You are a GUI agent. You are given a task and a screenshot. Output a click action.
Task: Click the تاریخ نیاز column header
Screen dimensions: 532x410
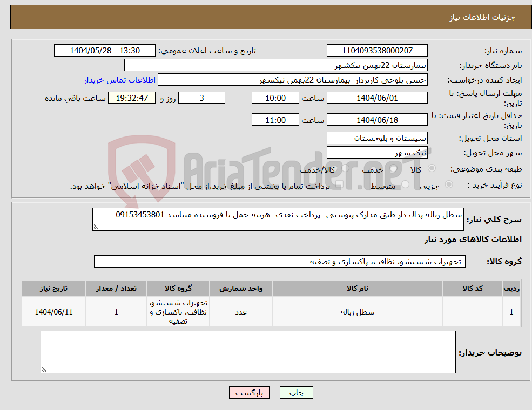tap(53, 289)
